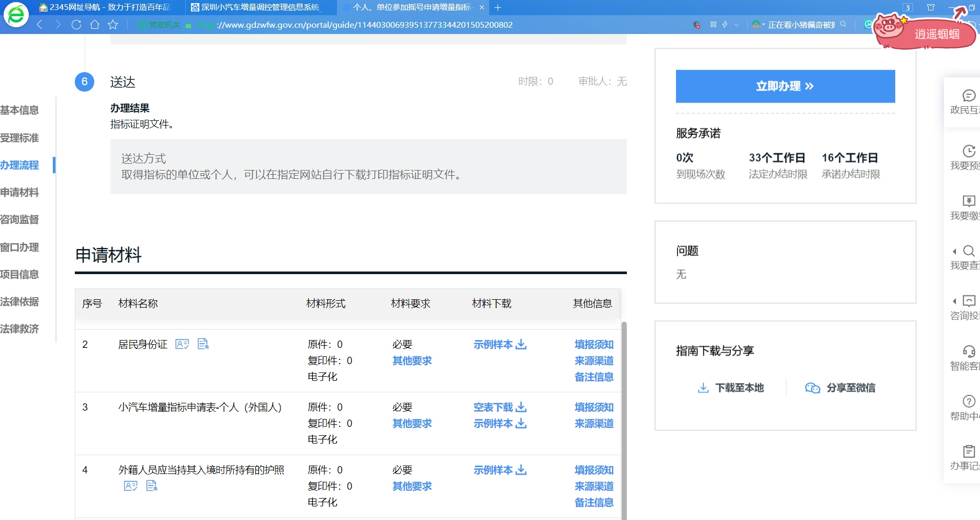Bookmark this page with the star icon
Viewport: 980px width, 520px height.
[113, 25]
